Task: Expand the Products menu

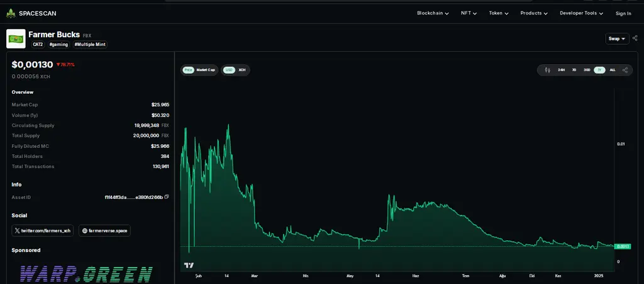Action: (534, 13)
